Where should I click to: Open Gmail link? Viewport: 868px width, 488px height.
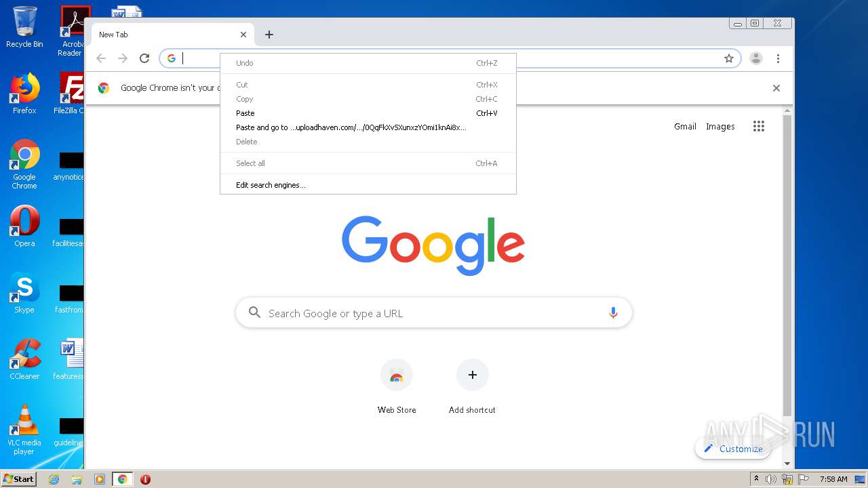tap(685, 127)
